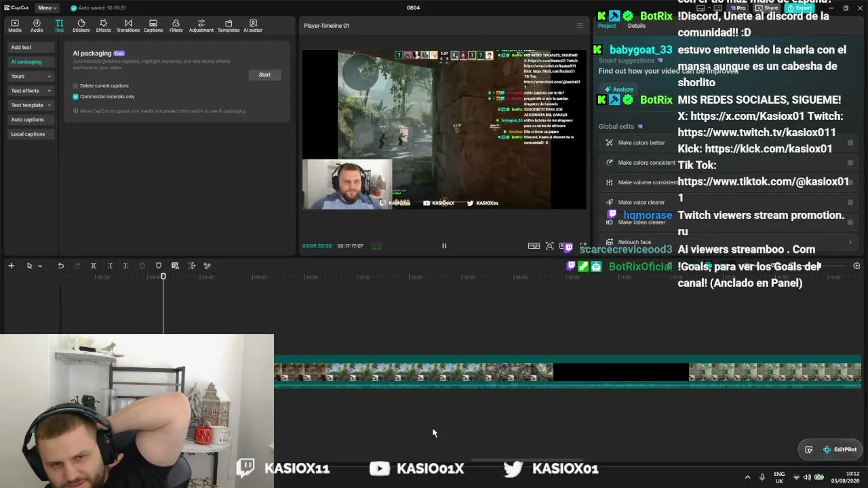
Task: Click the delete-right trim tool
Action: [125, 266]
